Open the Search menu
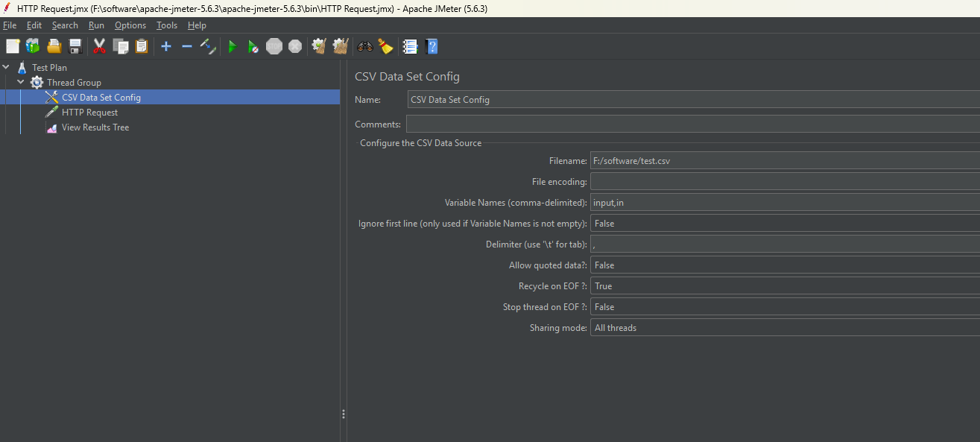 point(65,25)
